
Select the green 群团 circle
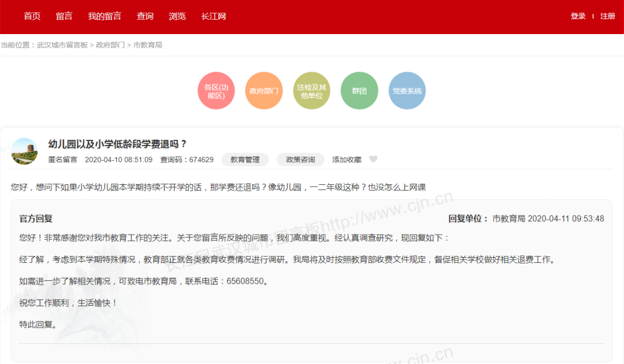[x=359, y=91]
